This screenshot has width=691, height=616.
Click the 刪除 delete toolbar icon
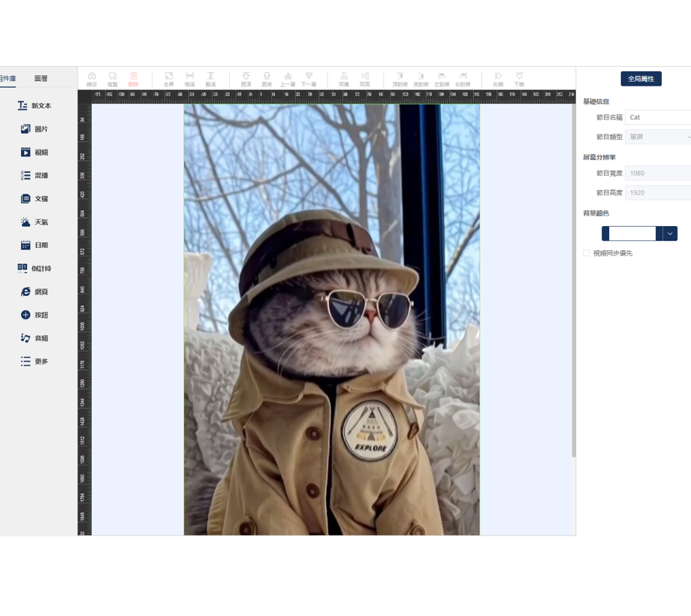tap(134, 79)
